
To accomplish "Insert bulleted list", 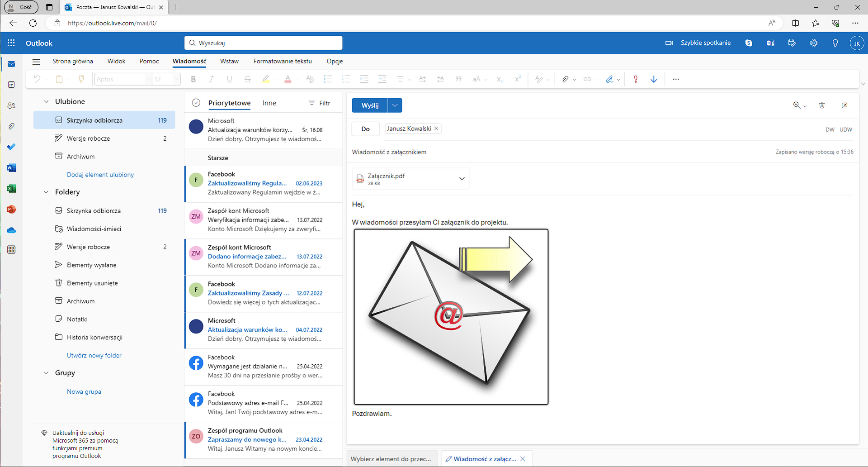I will 328,79.
